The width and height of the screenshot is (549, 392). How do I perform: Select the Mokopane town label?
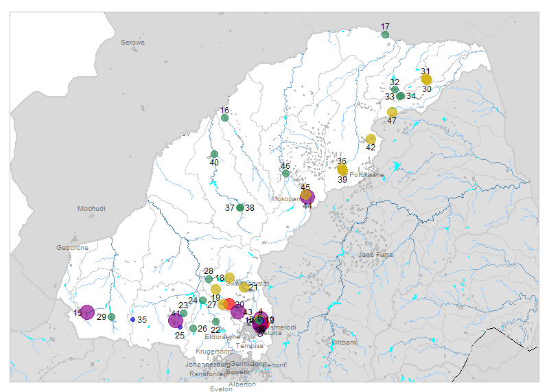point(285,199)
